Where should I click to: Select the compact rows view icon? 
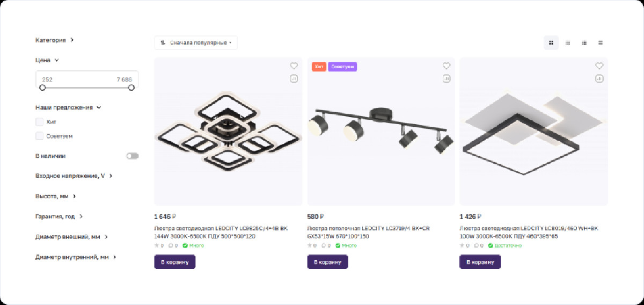click(601, 42)
